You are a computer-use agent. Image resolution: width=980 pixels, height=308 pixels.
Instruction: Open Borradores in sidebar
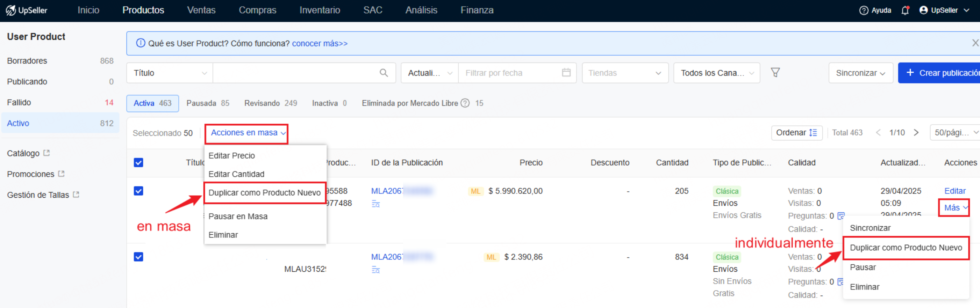[60, 61]
